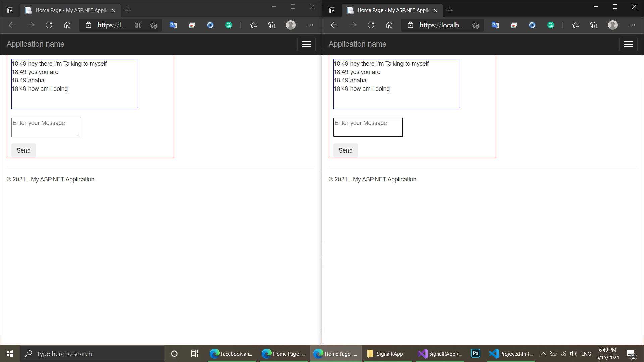Open tab actions menu in left window
Image resolution: width=644 pixels, height=362 pixels.
click(10, 10)
